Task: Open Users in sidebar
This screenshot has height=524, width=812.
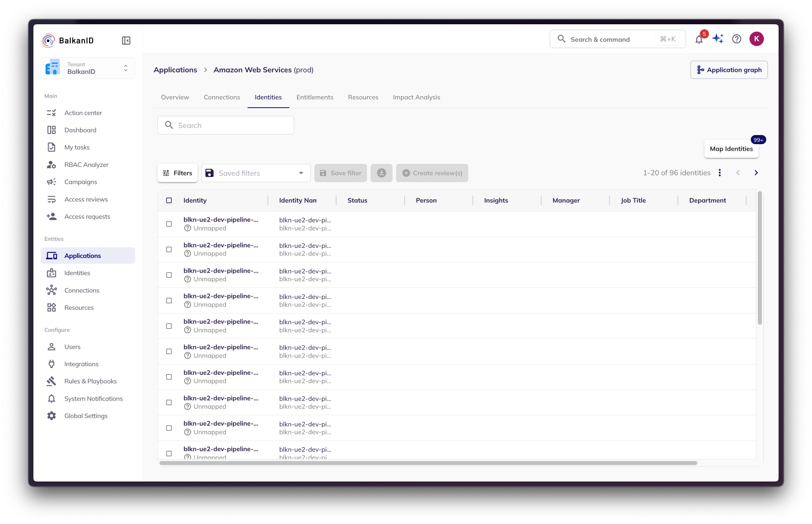Action: pos(88,347)
